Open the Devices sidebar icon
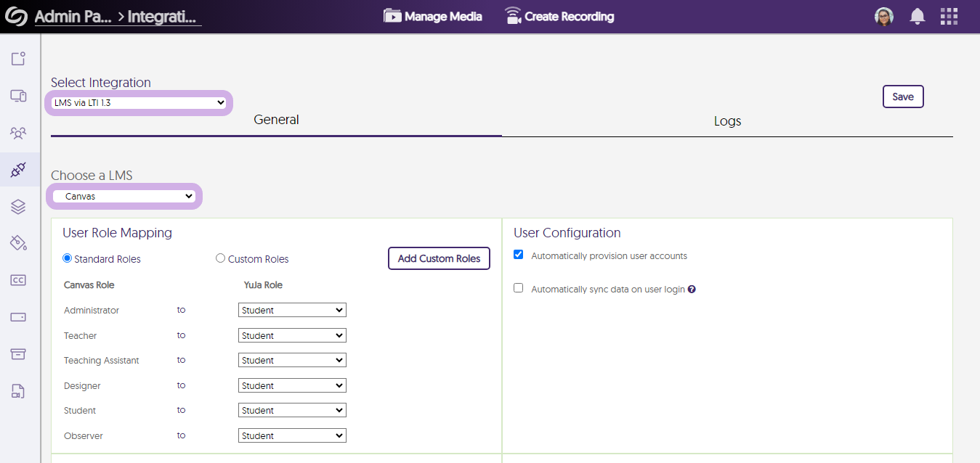This screenshot has height=463, width=980. coord(18,96)
